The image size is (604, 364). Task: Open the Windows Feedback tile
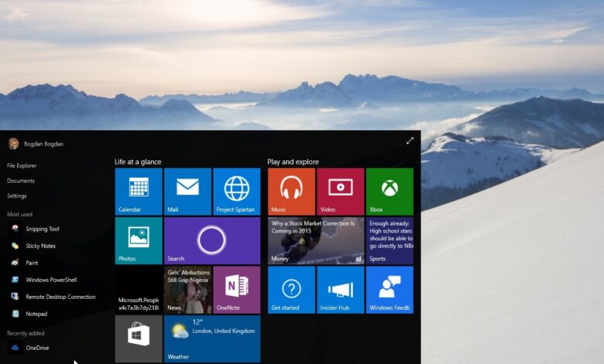[390, 290]
